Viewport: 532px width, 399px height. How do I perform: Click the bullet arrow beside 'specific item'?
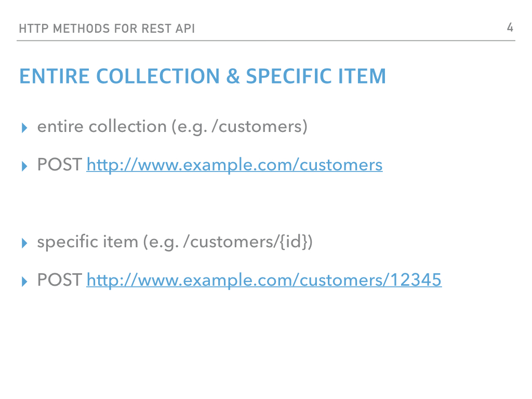click(x=24, y=243)
